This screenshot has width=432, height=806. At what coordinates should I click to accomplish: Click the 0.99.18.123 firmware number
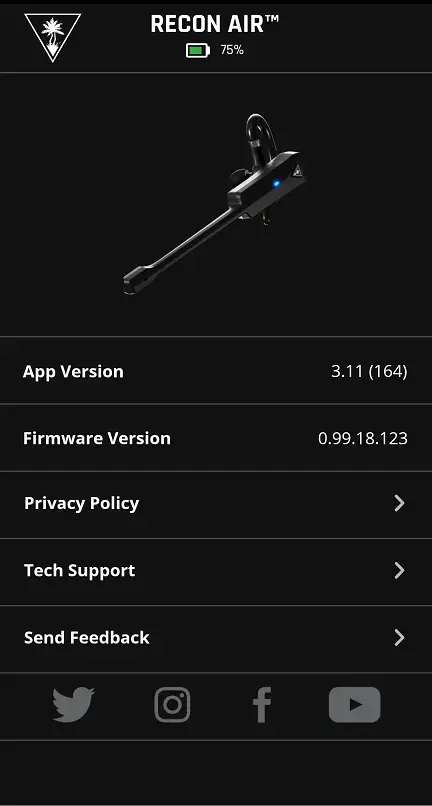point(363,438)
